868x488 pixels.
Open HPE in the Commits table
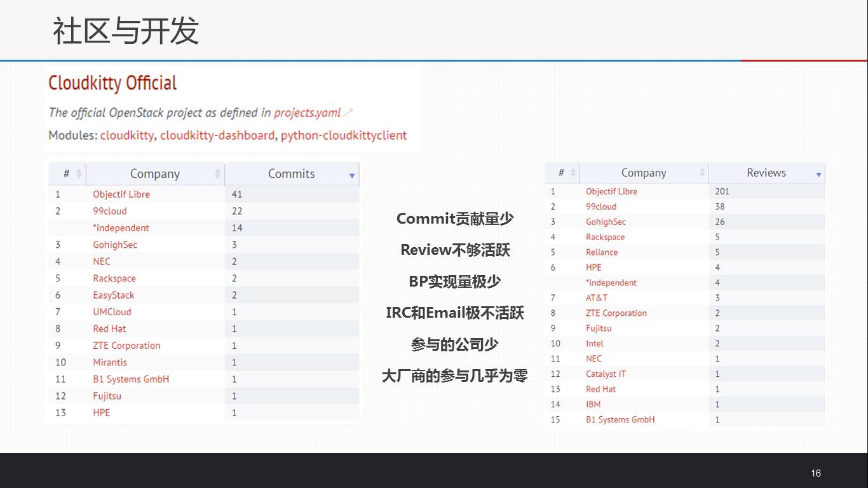(x=102, y=413)
